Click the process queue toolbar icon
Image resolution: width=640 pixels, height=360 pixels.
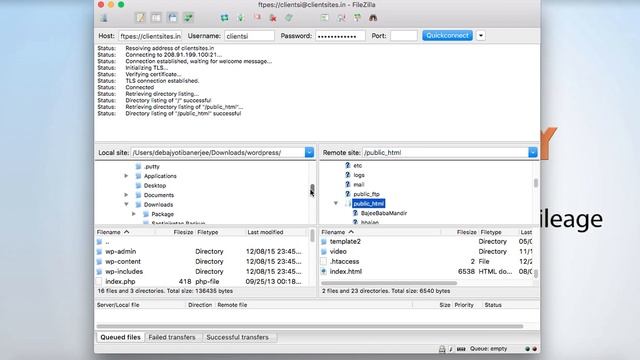tap(241, 18)
